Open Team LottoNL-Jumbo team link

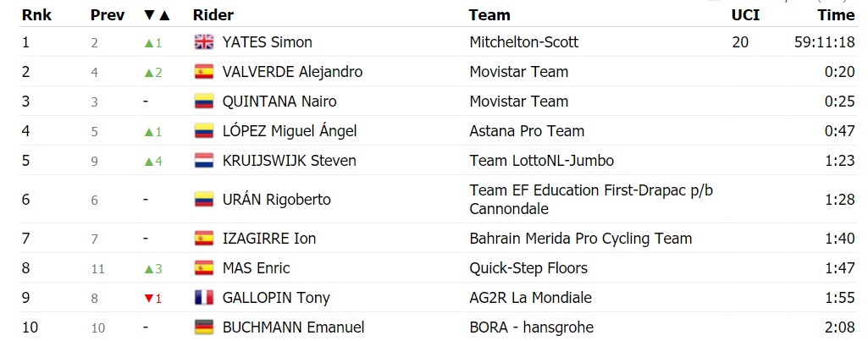(x=541, y=161)
